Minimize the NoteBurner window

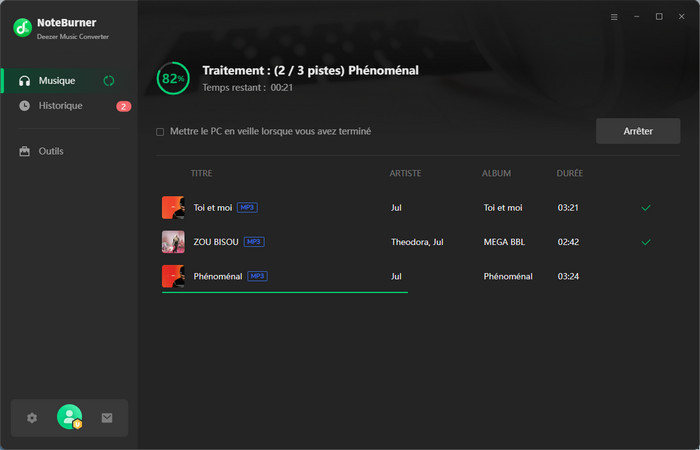pos(637,17)
